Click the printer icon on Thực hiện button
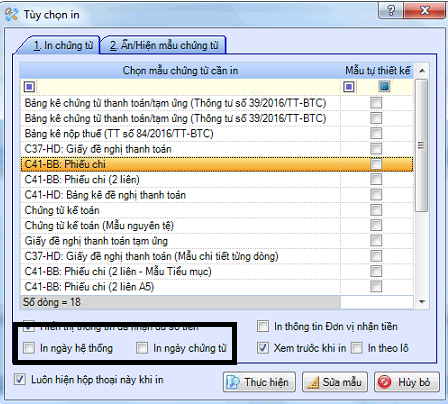This screenshot has width=448, height=404. [x=232, y=382]
